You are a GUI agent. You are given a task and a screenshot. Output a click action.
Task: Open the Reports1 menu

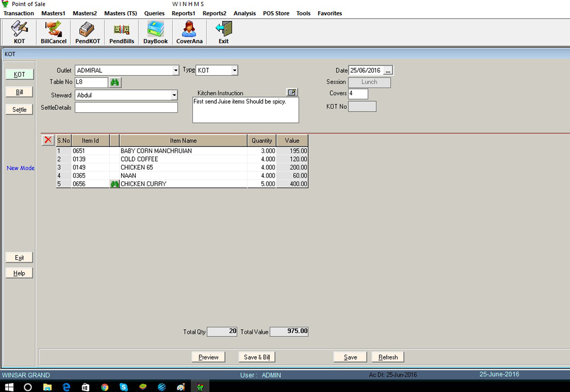point(183,14)
